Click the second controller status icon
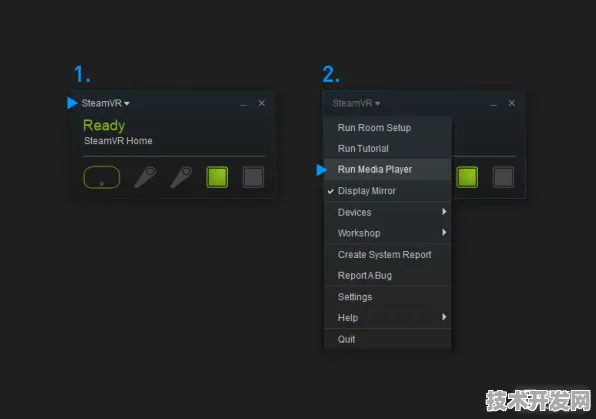This screenshot has width=596, height=419. pyautogui.click(x=181, y=177)
